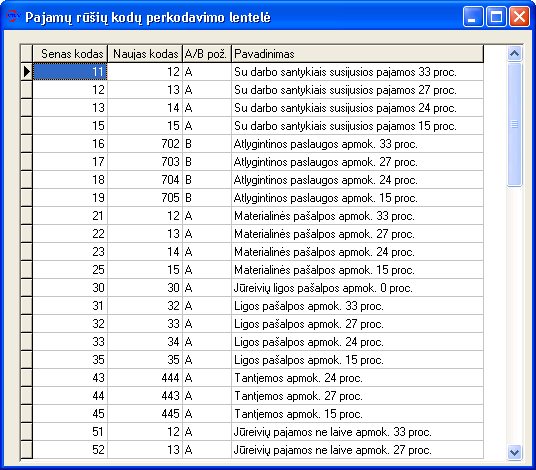
Task: Click Senas kodas cell with value 19
Action: (70, 198)
